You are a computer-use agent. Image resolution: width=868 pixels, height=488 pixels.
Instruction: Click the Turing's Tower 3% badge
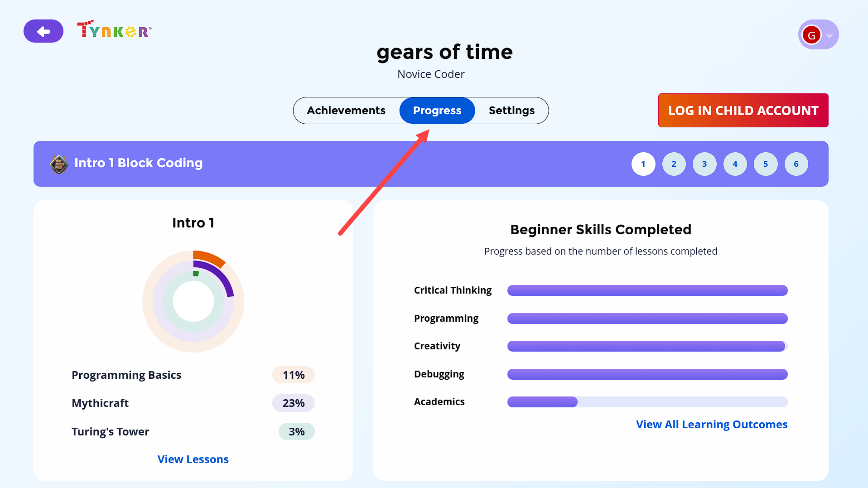[x=297, y=431]
